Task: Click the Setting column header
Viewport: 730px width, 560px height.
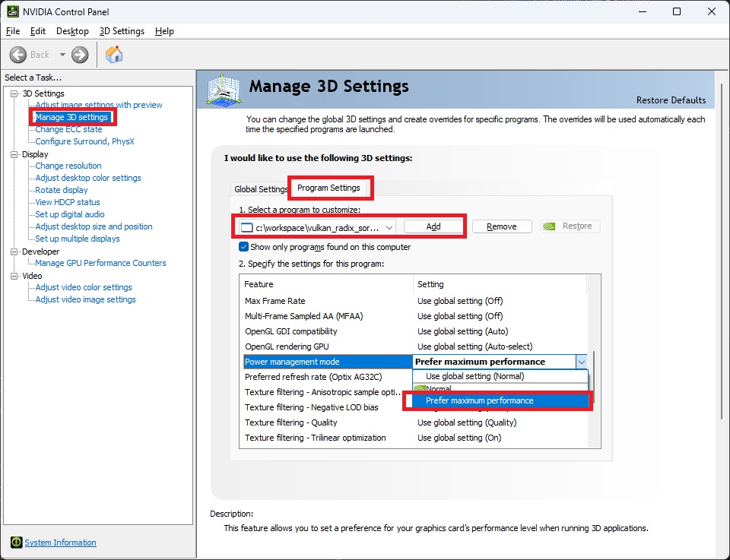Action: (x=500, y=284)
